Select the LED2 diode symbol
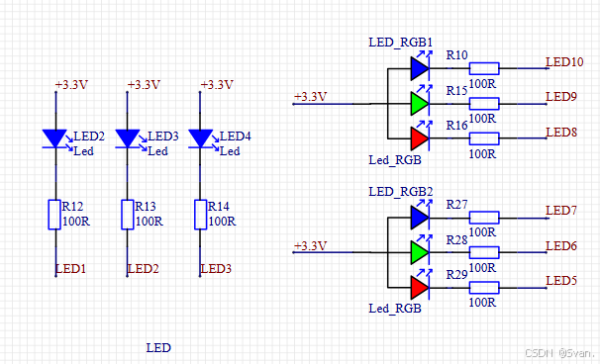 pos(55,138)
